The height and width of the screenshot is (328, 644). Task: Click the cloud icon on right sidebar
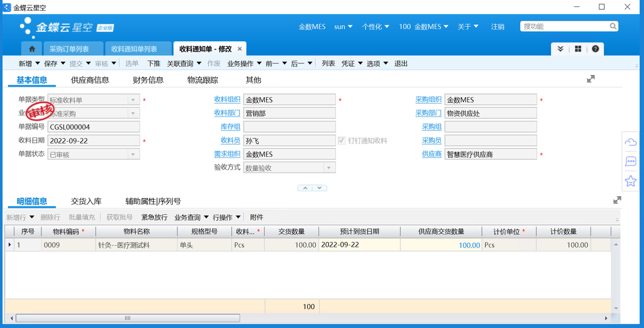[x=631, y=142]
